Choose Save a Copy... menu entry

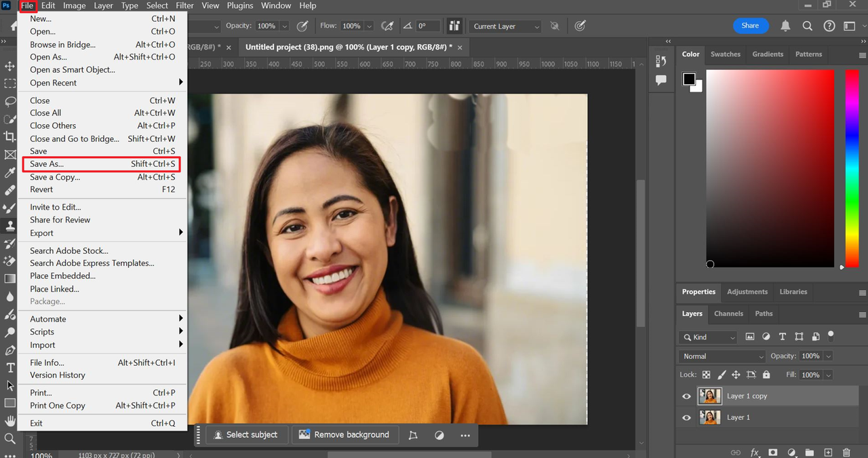tap(103, 177)
